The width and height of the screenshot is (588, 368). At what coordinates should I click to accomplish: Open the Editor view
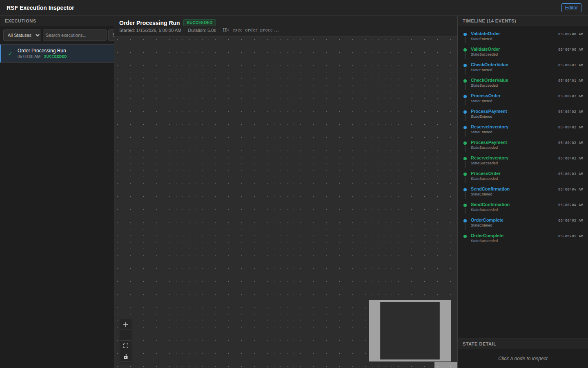pyautogui.click(x=571, y=8)
